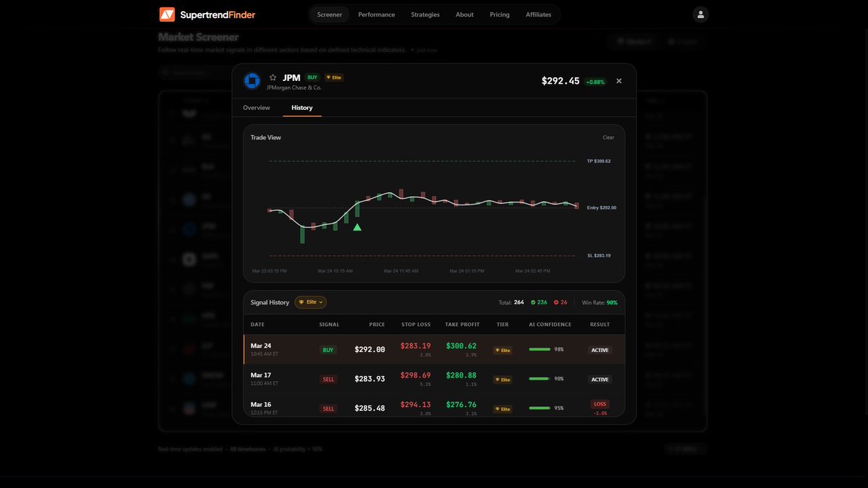Click the SupertrendFinder brand name
This screenshot has width=868, height=488.
217,14
